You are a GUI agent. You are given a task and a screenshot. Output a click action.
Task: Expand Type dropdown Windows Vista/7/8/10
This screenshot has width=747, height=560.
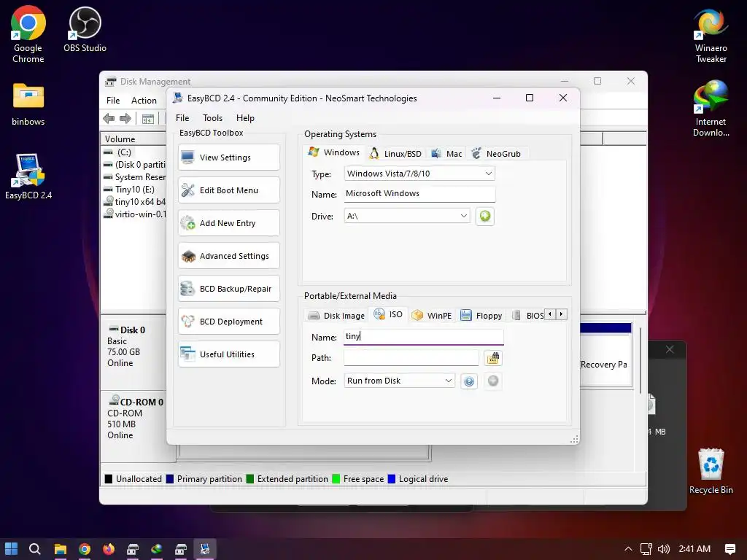click(x=419, y=174)
